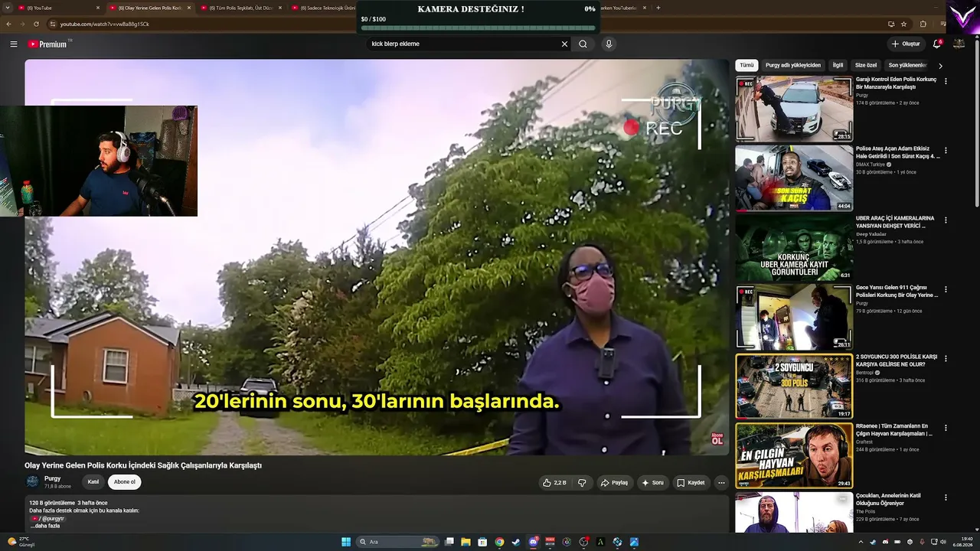Open the Windows Start menu
The height and width of the screenshot is (551, 980).
pos(346,542)
